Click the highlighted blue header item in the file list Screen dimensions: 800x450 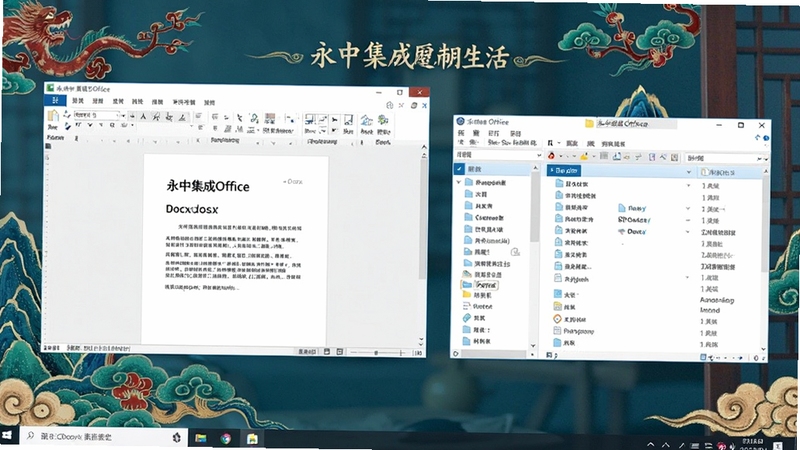[x=564, y=170]
